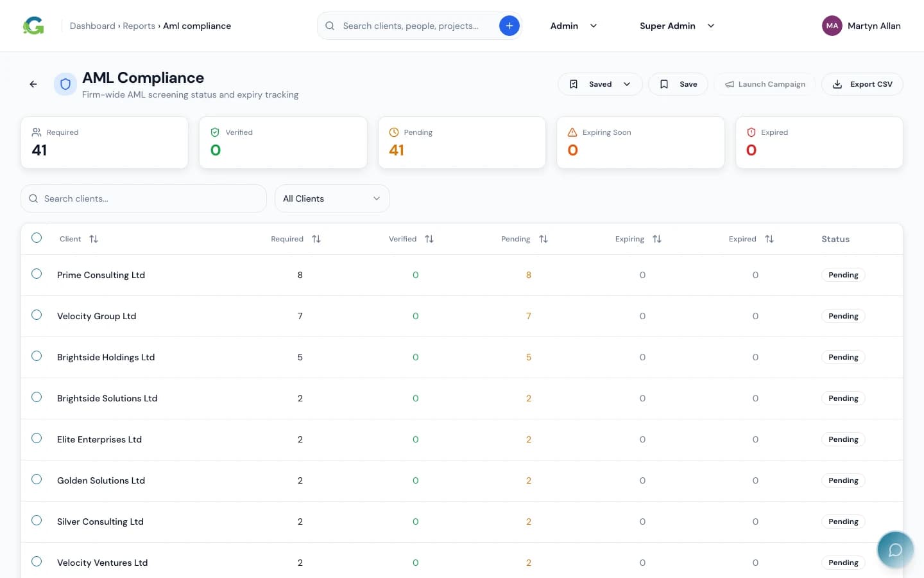Open the Brightside Holdings Ltd client name

[106, 357]
